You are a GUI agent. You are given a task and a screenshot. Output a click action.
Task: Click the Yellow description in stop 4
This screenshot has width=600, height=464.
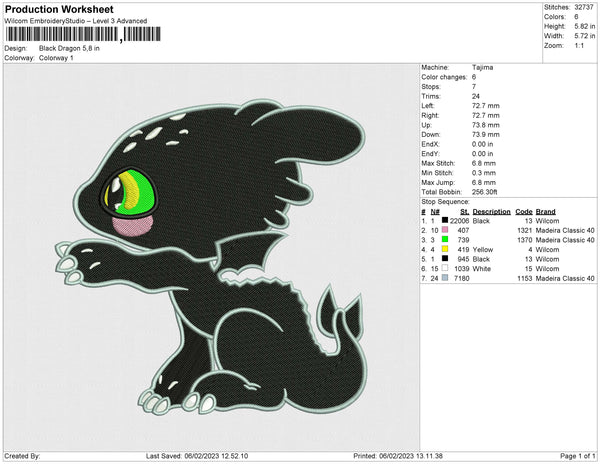pyautogui.click(x=483, y=249)
